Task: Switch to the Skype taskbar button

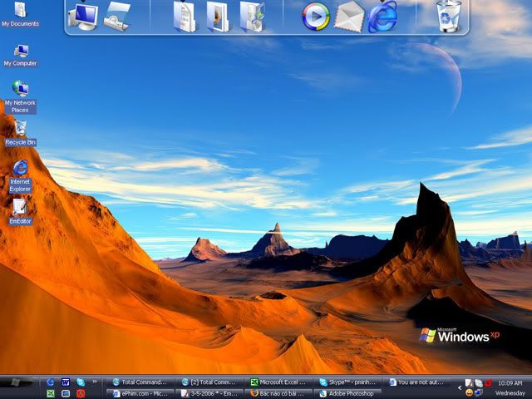Action: 348,382
